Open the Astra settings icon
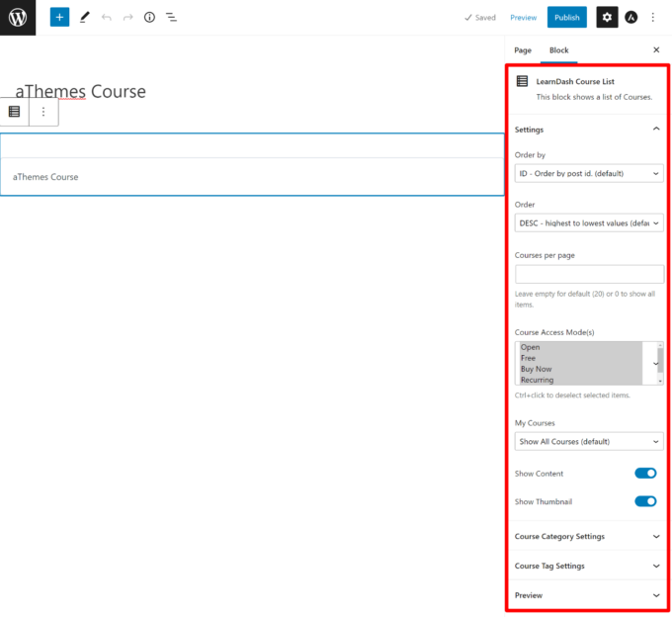 click(x=630, y=17)
